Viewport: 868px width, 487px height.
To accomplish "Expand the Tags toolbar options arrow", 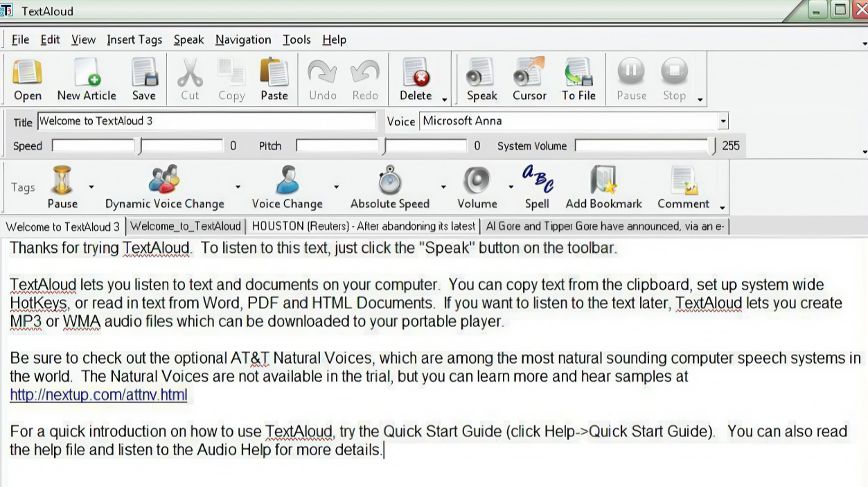I will tap(723, 208).
